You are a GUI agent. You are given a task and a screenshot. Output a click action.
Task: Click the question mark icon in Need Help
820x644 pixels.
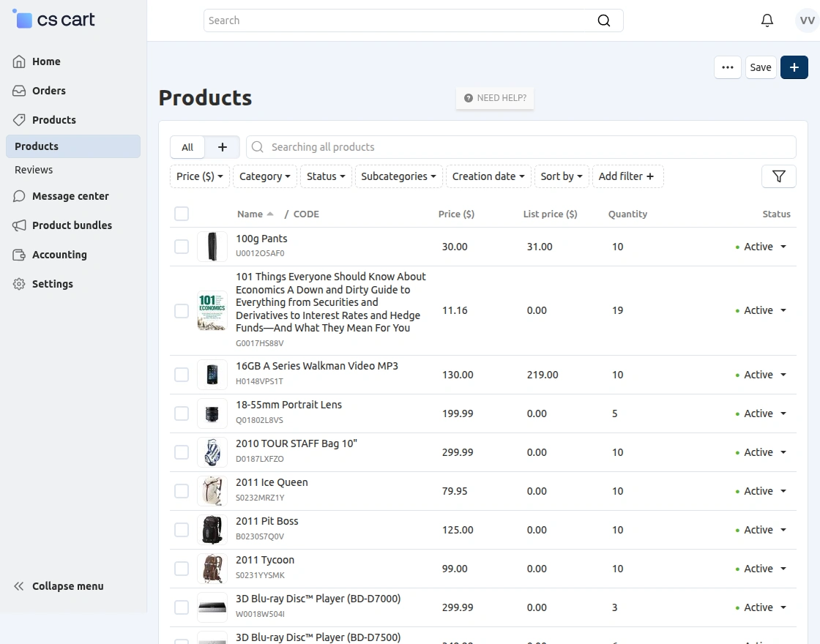[469, 98]
